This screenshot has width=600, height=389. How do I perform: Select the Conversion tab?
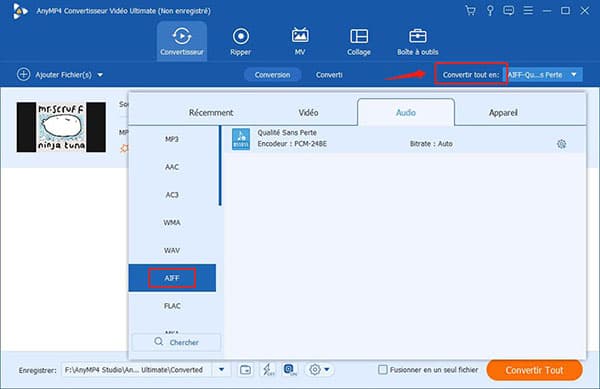pos(272,75)
